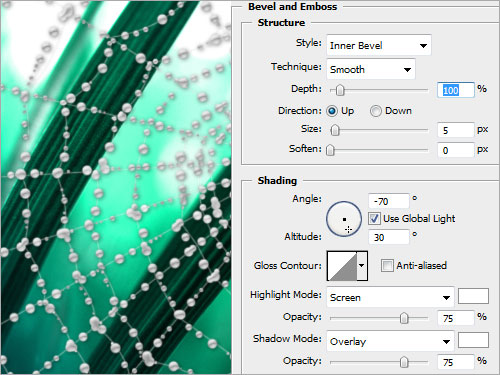500x375 pixels.
Task: Click the Altitude field showing 30
Action: [x=389, y=237]
